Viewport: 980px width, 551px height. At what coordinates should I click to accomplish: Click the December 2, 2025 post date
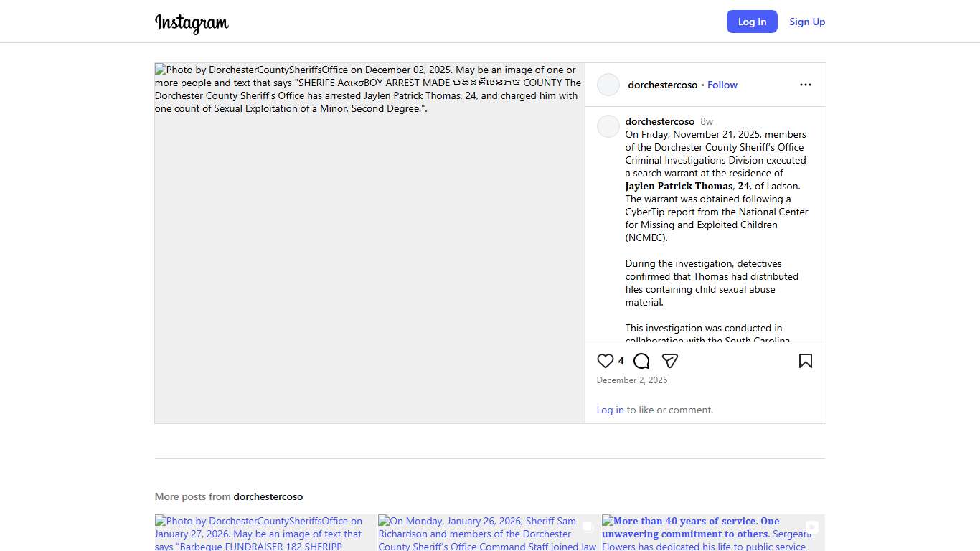coord(632,380)
